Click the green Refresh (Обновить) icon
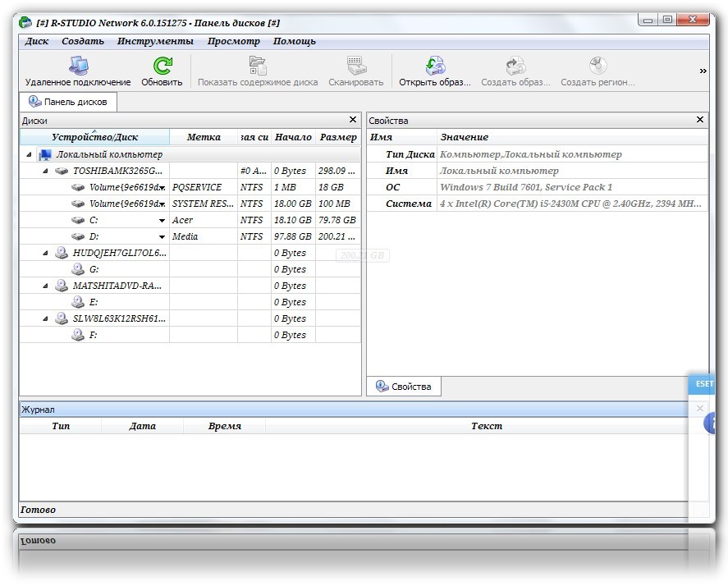 tap(162, 66)
